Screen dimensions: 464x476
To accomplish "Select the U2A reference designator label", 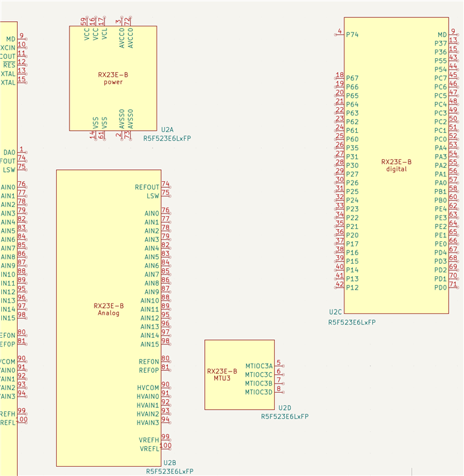I will [167, 130].
